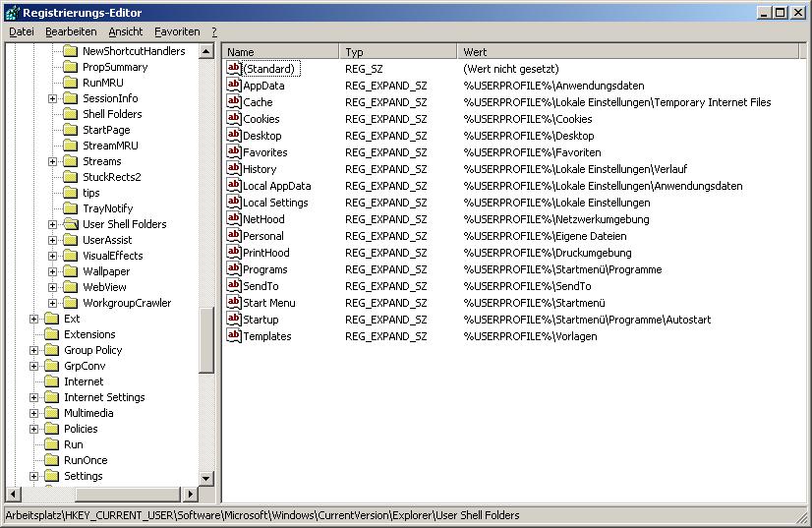Click the string value icon beside NetHood
812x528 pixels.
tap(234, 218)
